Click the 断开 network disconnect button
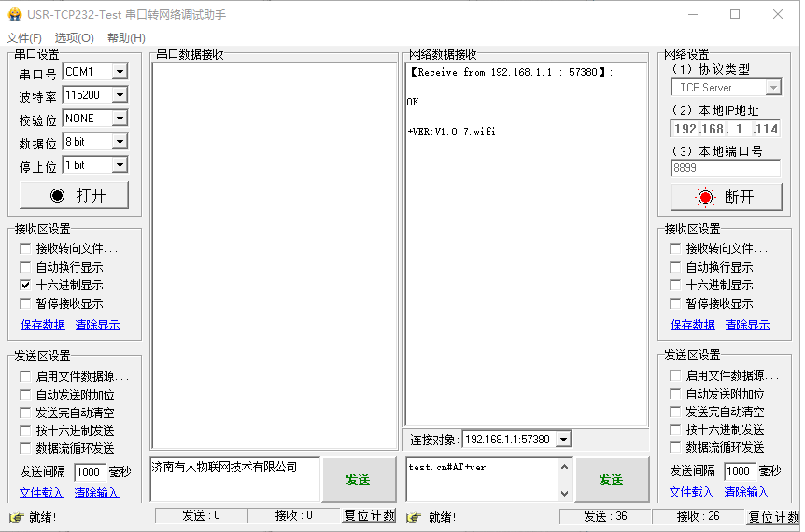The image size is (805, 532). pyautogui.click(x=727, y=197)
